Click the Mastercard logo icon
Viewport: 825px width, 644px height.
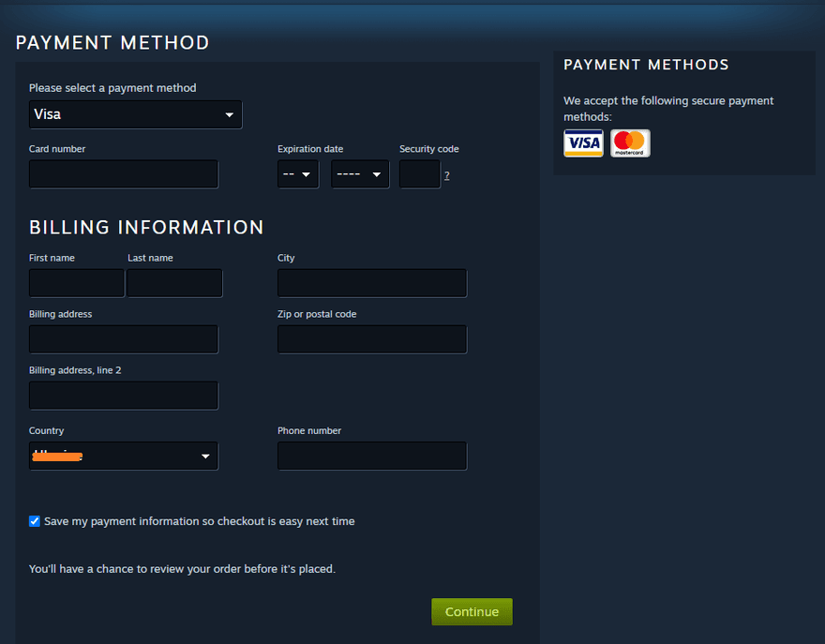pyautogui.click(x=630, y=143)
